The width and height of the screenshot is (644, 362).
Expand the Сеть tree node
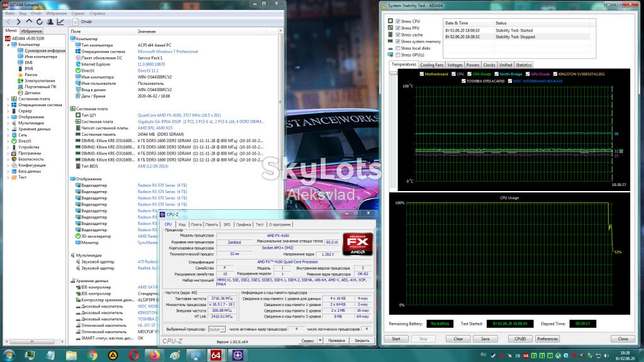[x=8, y=135]
